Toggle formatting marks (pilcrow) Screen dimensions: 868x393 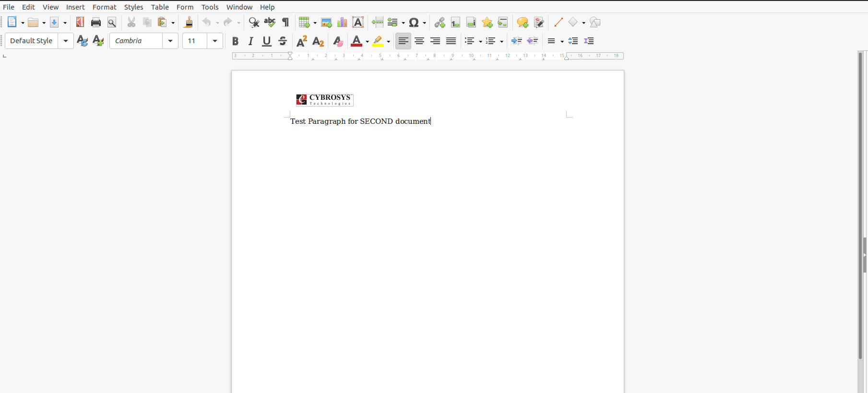285,22
